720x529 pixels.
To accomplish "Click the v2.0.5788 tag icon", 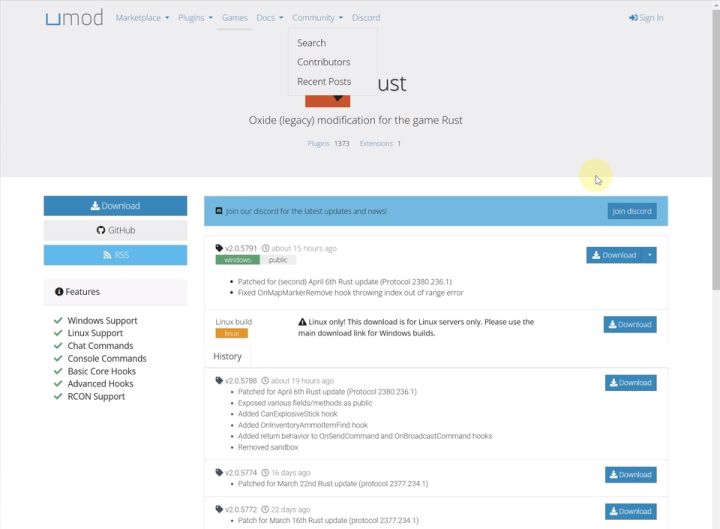I will (219, 380).
